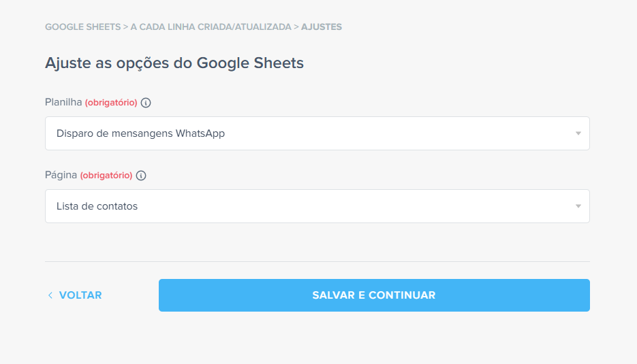Expand the Página dropdown arrow
The height and width of the screenshot is (364, 637).
[578, 206]
